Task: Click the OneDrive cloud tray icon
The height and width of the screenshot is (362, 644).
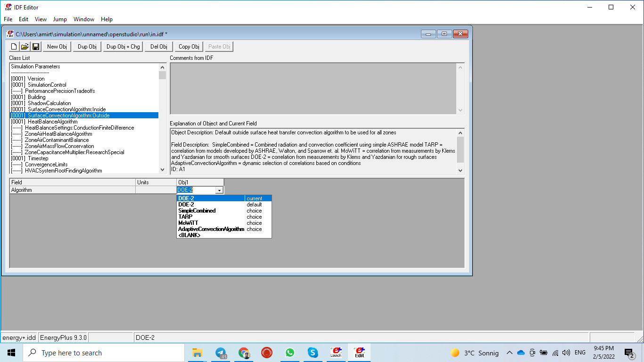Action: click(521, 353)
